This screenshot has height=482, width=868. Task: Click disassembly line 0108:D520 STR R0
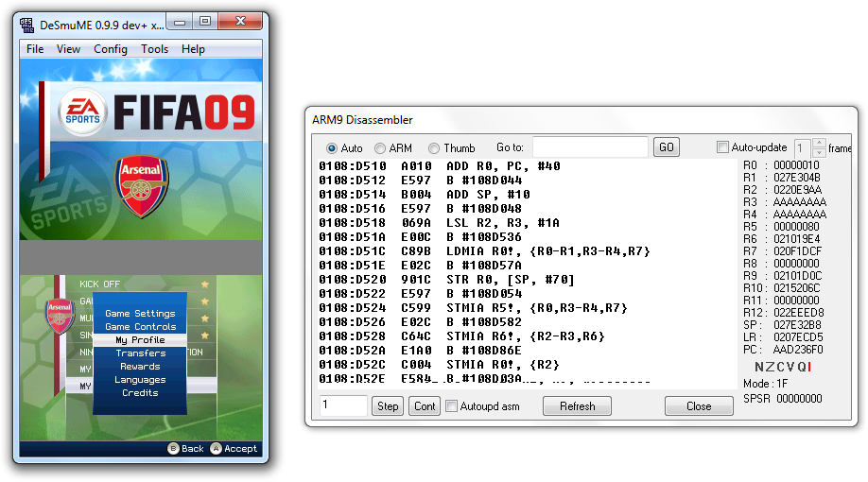click(x=446, y=280)
